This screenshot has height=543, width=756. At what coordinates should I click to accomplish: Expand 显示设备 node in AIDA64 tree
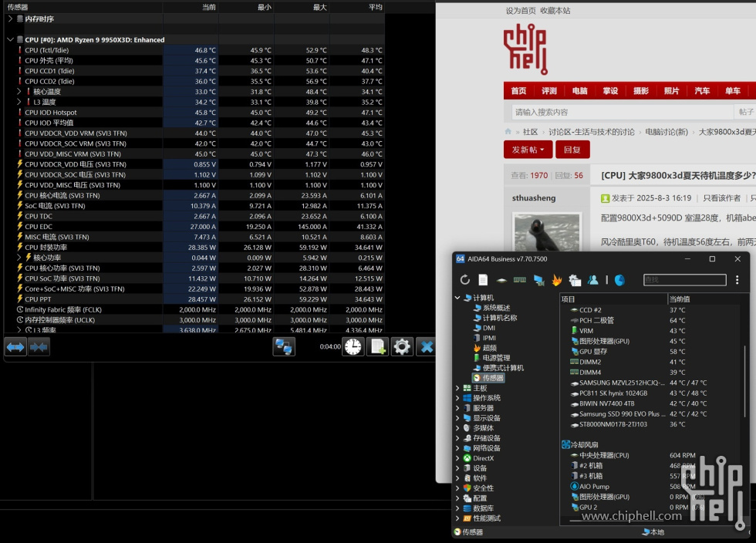coord(457,417)
